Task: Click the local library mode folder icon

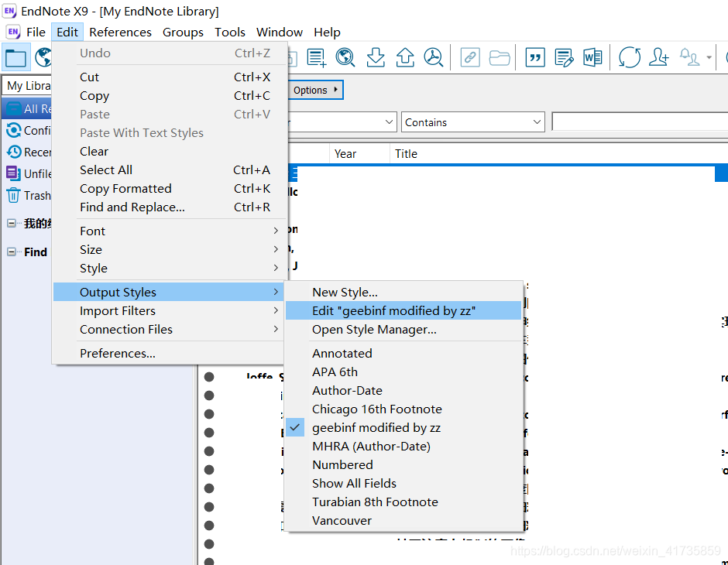Action: [x=15, y=58]
